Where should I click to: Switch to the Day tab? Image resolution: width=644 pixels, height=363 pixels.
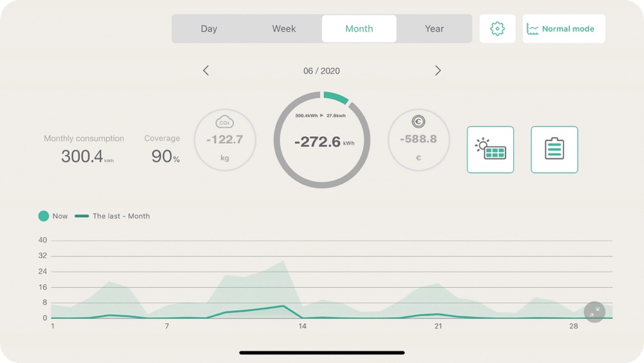coord(209,29)
